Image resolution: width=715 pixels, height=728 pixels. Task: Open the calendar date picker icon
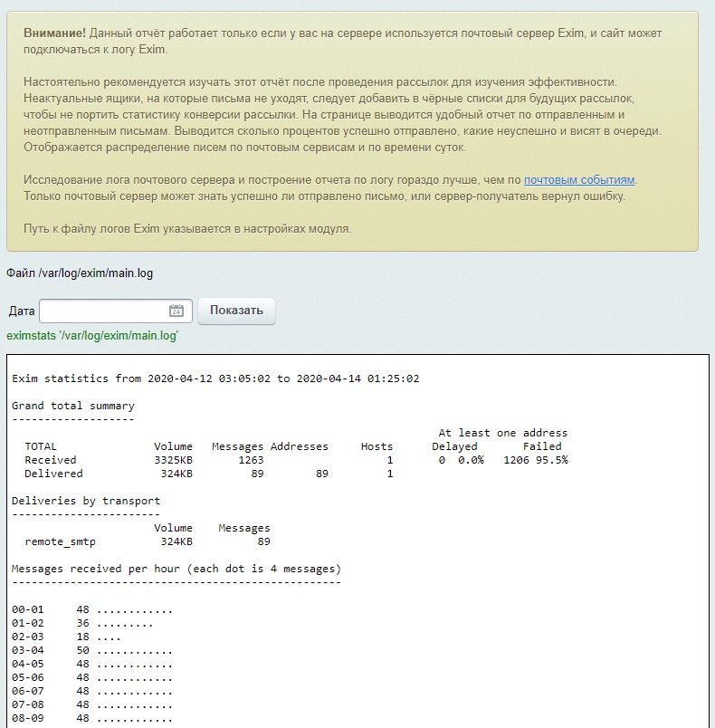coord(176,311)
